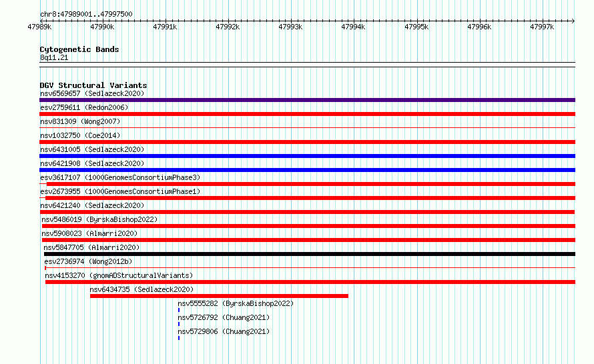Viewport: 594px width, 364px height.
Task: Open variant label nsv6421240 (Sedlazeck2020)
Action: [x=92, y=205]
